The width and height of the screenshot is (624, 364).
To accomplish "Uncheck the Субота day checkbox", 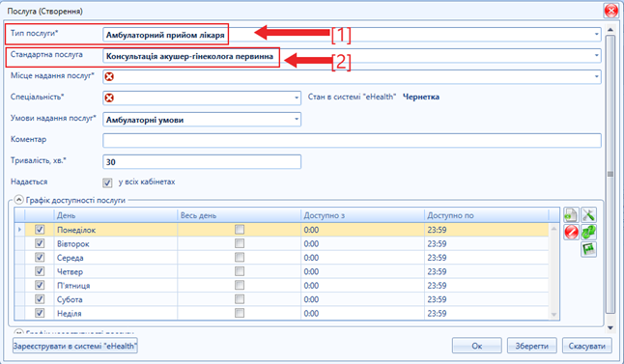I will pos(40,299).
